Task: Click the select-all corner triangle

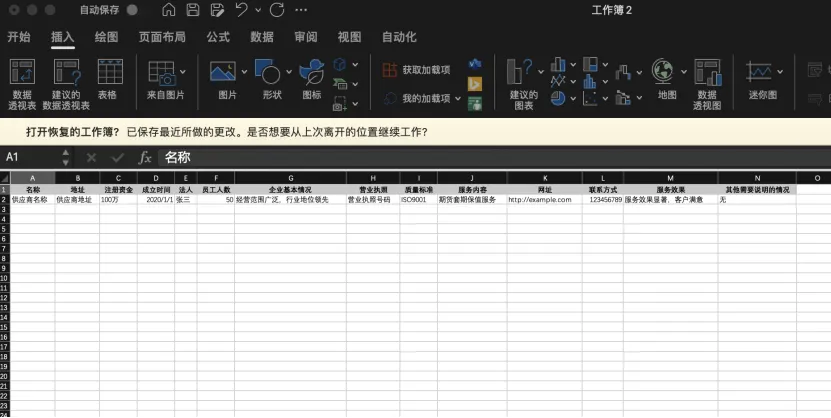Action: click(x=5, y=178)
